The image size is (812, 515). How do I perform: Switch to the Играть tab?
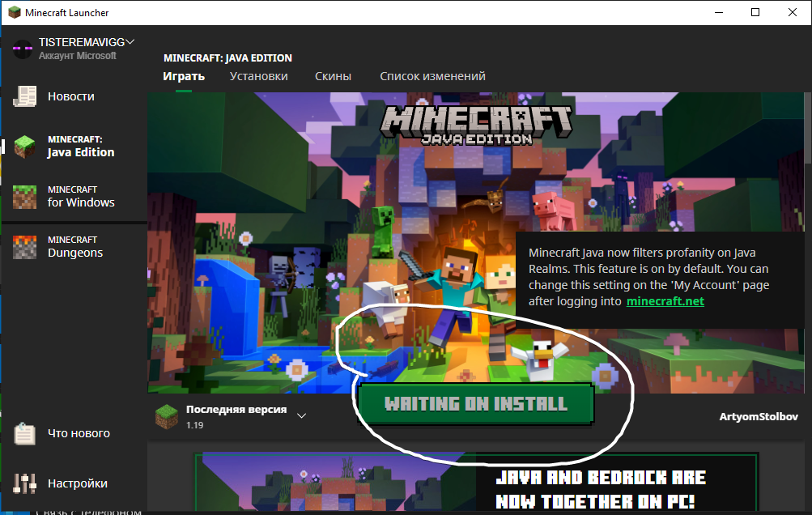tap(184, 76)
